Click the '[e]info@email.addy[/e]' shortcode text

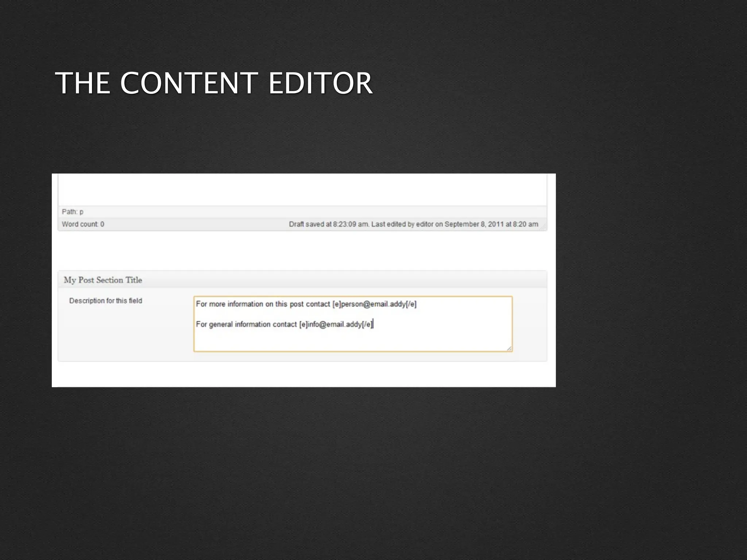point(336,324)
